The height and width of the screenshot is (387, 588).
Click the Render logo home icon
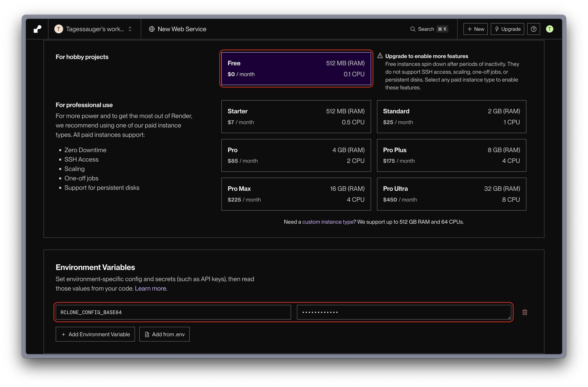[x=37, y=29]
